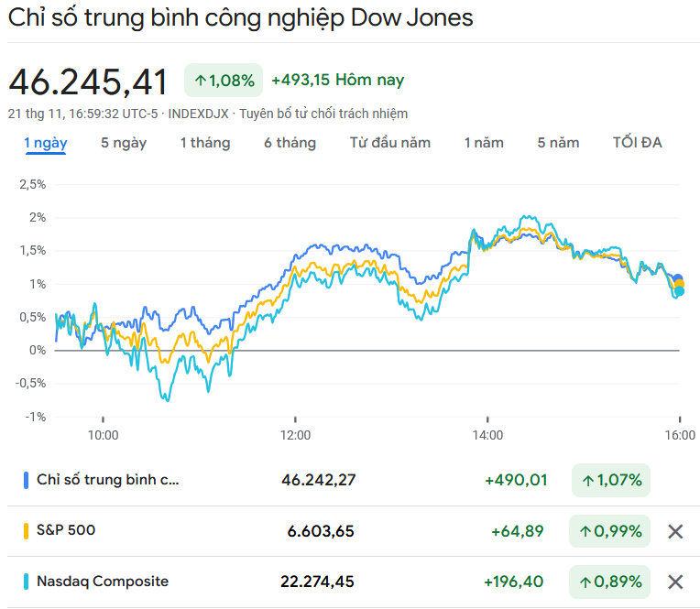Switch to the "5 ngày" range tab
Image resolution: width=700 pixels, height=609 pixels.
(124, 143)
